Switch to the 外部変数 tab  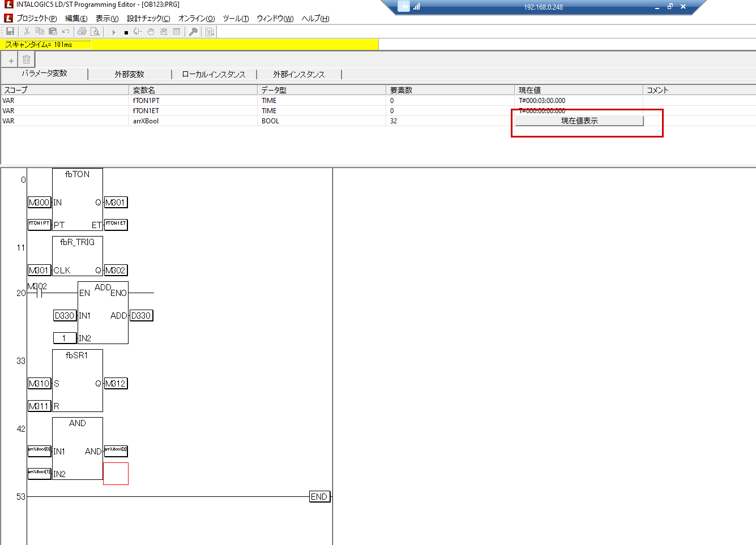129,74
